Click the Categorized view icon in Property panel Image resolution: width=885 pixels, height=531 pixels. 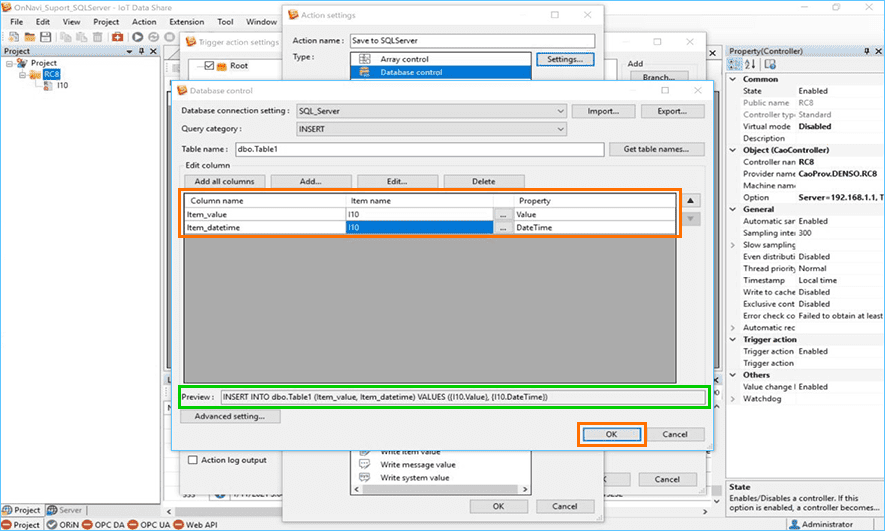(x=735, y=64)
